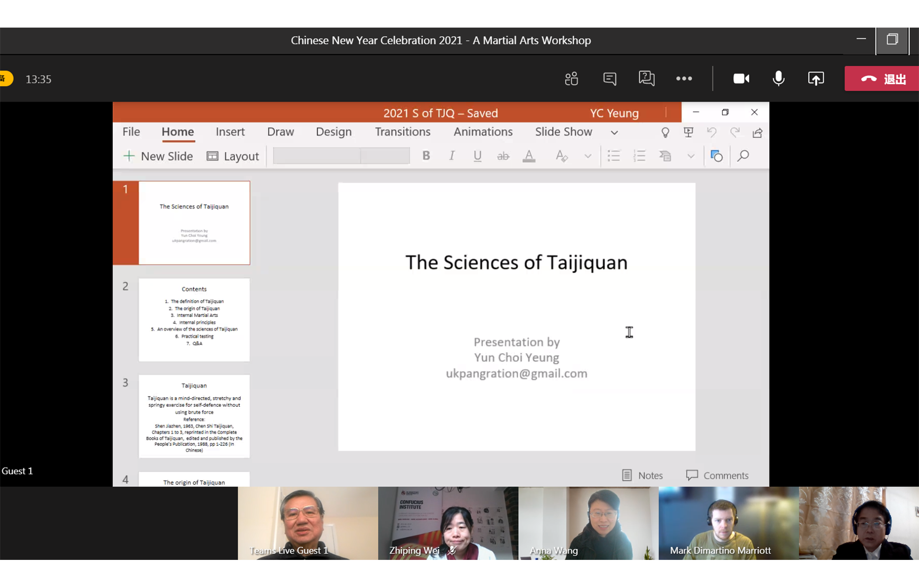This screenshot has height=588, width=919.
Task: Click the clear formatting icon
Action: coord(562,156)
